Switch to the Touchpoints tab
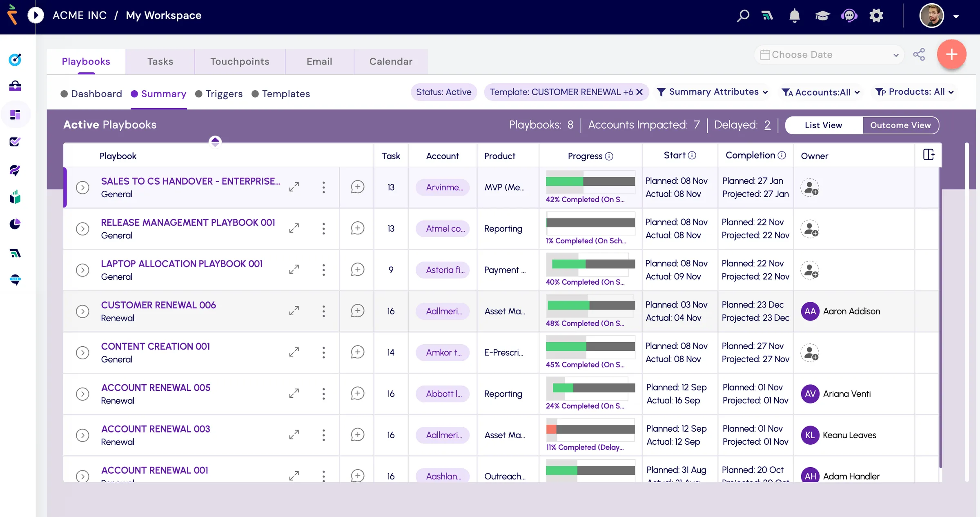980x517 pixels. click(x=240, y=61)
